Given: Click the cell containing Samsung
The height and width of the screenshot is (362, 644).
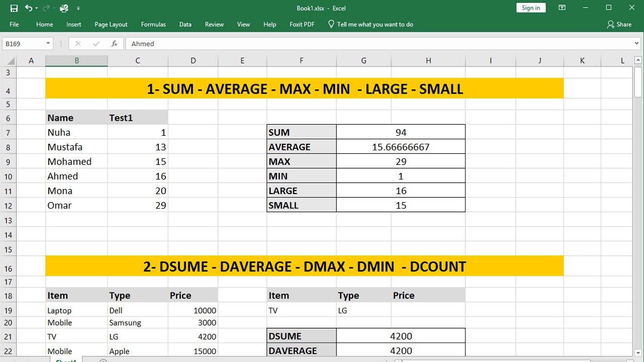Looking at the screenshot, I should (x=137, y=322).
